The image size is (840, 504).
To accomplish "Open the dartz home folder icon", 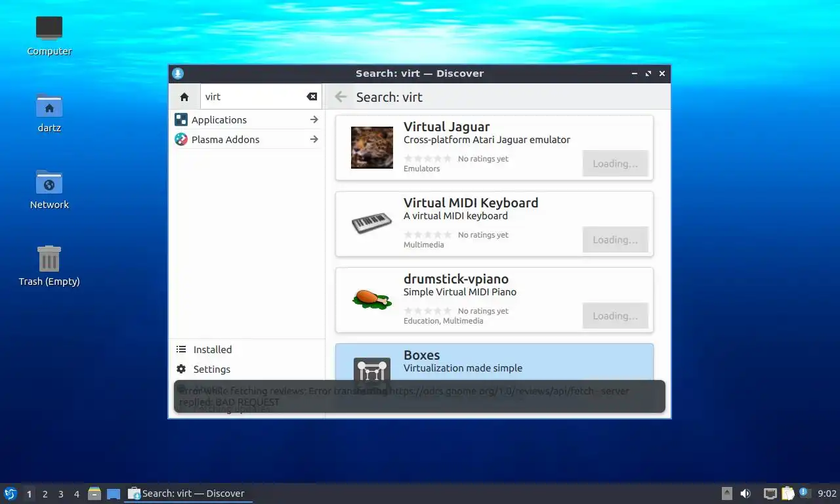I will point(49,113).
